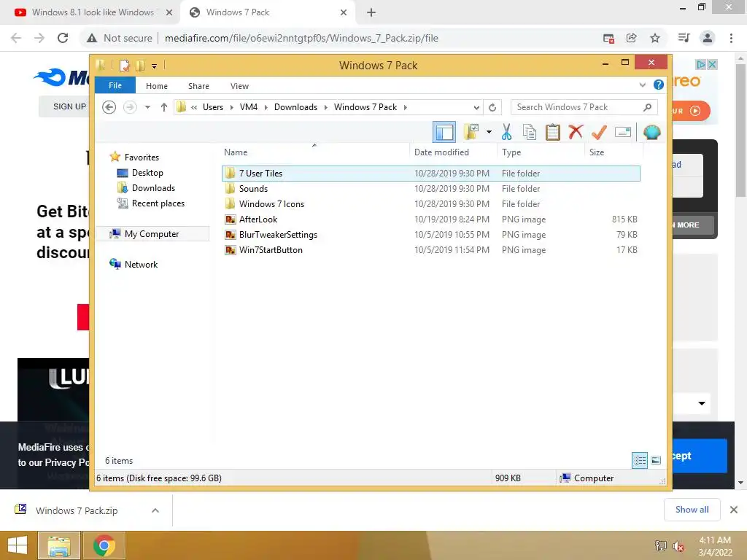Open the File tab in Explorer
This screenshot has width=747, height=560.
click(115, 85)
